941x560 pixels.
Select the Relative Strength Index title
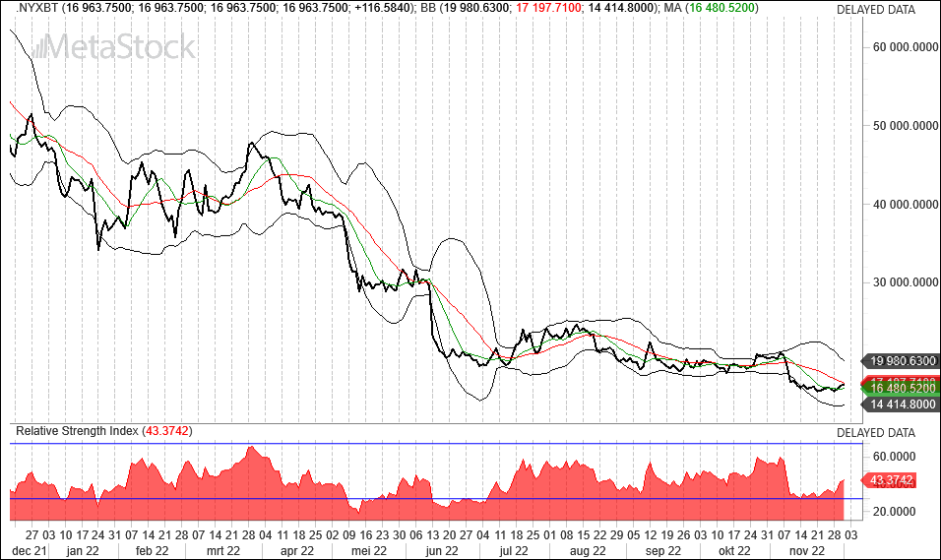pos(77,431)
